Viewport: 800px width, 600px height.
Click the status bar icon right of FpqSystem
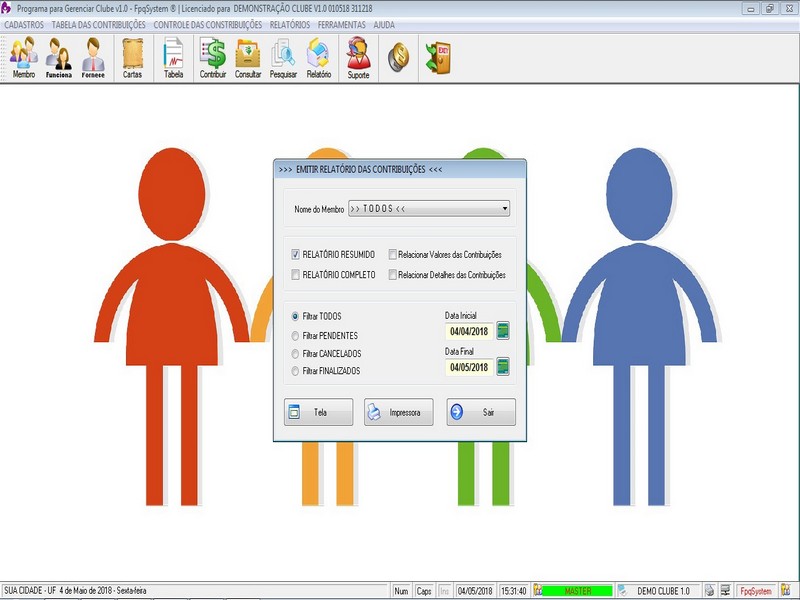pyautogui.click(x=786, y=591)
